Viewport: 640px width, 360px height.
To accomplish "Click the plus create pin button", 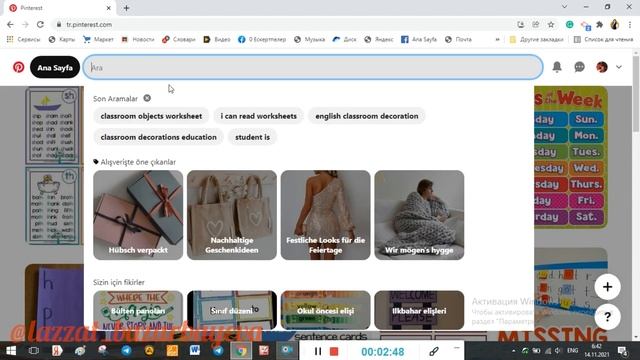I will (607, 287).
